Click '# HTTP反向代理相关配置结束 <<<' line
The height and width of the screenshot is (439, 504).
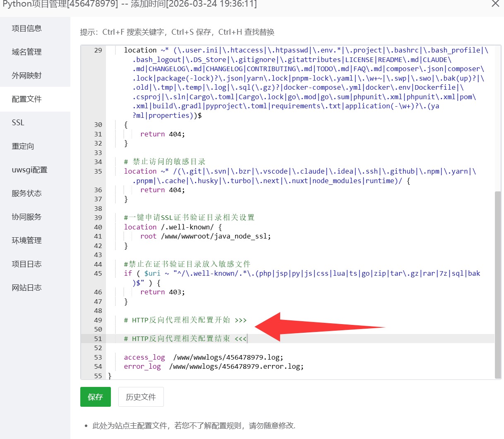pyautogui.click(x=185, y=339)
